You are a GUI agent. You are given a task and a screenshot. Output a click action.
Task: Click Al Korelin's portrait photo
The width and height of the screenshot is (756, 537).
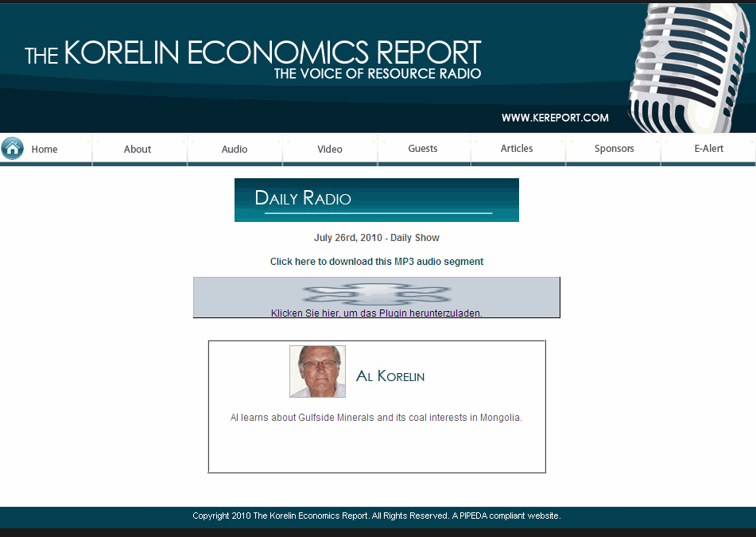317,372
